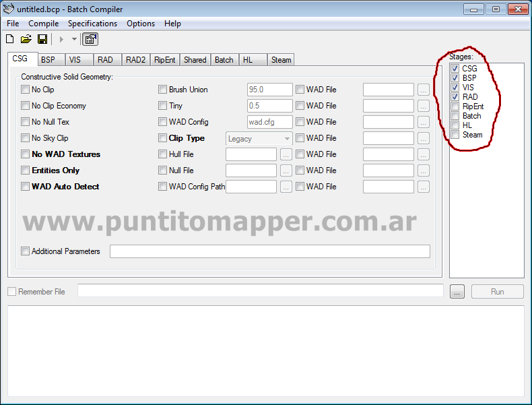Switch to the Shared tab
The image size is (532, 405).
click(195, 60)
